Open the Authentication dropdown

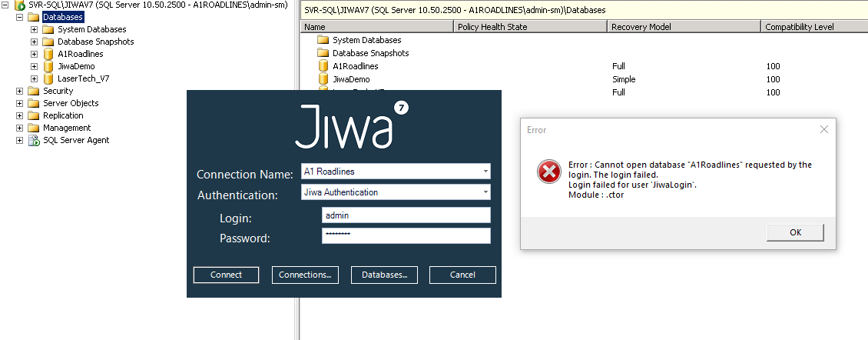485,192
